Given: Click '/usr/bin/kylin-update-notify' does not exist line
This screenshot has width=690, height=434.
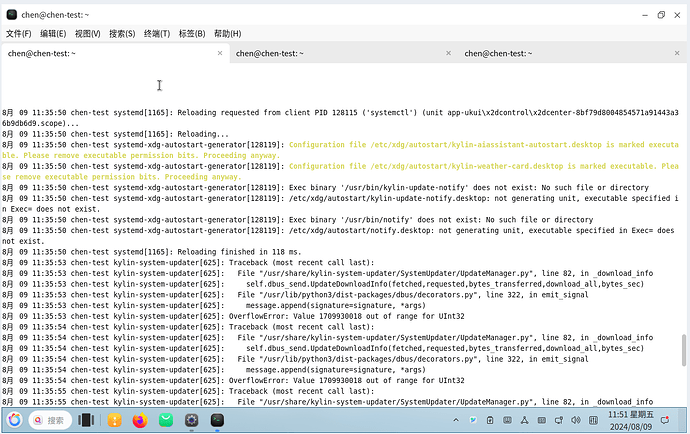Looking at the screenshot, I should pyautogui.click(x=325, y=188).
